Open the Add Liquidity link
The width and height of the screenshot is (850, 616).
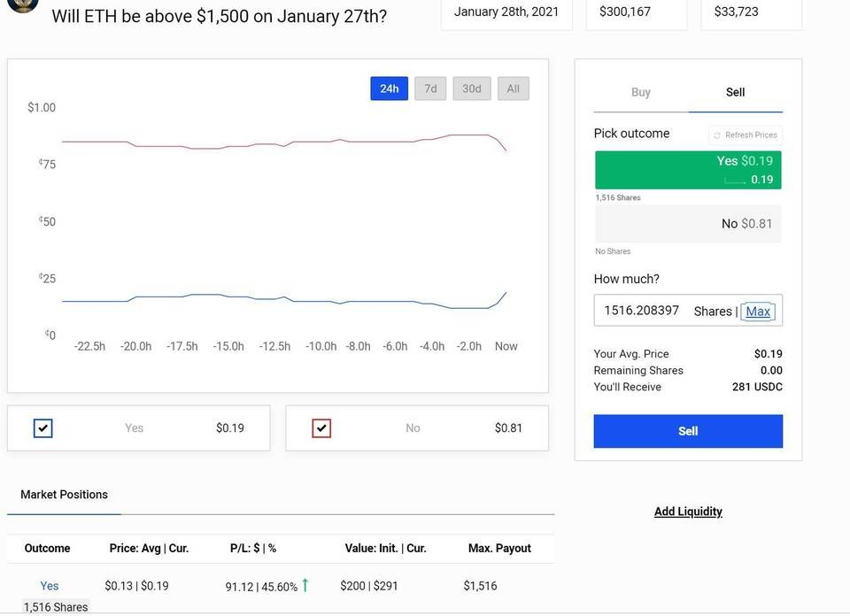[688, 512]
